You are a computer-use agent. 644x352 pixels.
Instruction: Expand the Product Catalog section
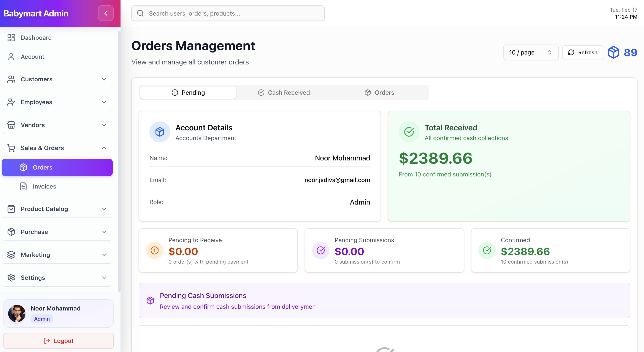57,209
